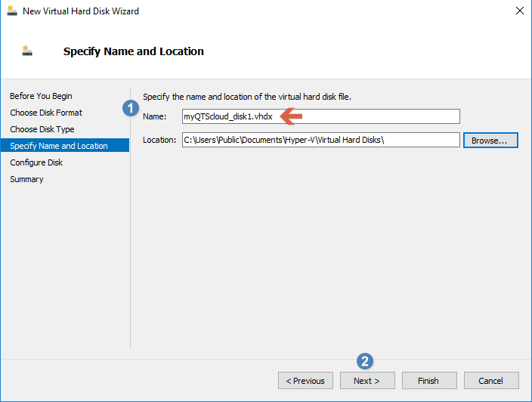Select the Before You Begin step
This screenshot has height=402, width=532.
41,96
